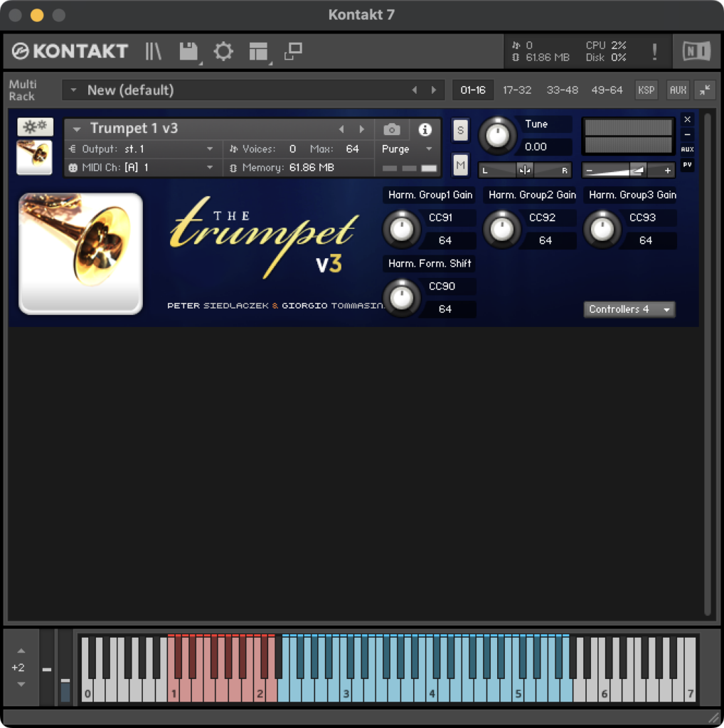
Task: Click the Harm. Group2 Gain CC92 knob
Action: (x=502, y=229)
